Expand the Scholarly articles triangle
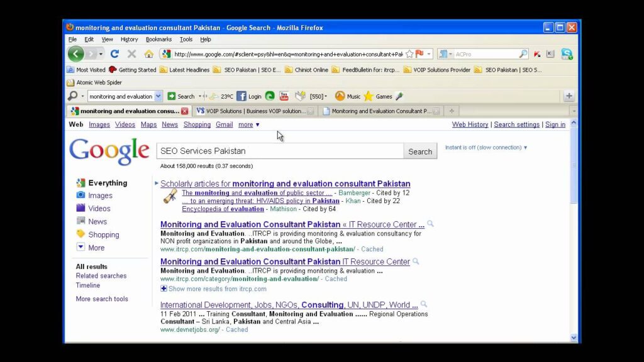This screenshot has height=362, width=644. pyautogui.click(x=157, y=183)
